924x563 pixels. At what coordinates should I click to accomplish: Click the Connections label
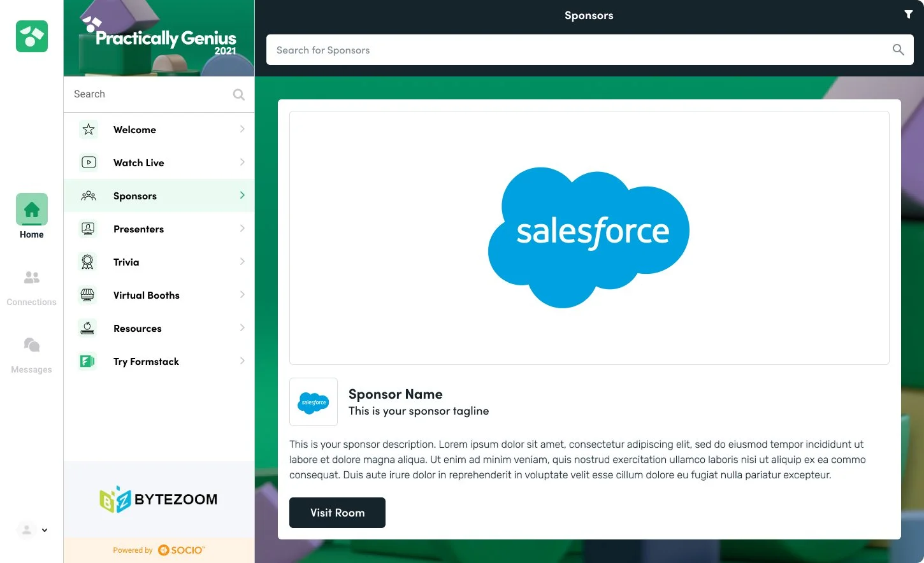click(x=32, y=302)
